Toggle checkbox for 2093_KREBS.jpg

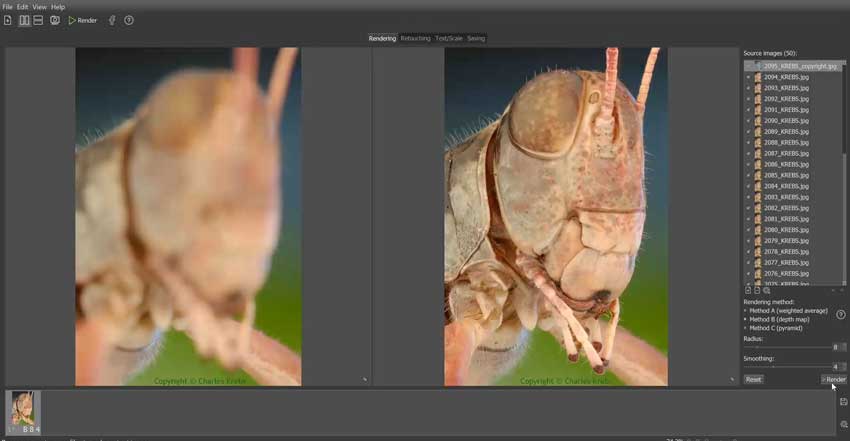pyautogui.click(x=749, y=88)
